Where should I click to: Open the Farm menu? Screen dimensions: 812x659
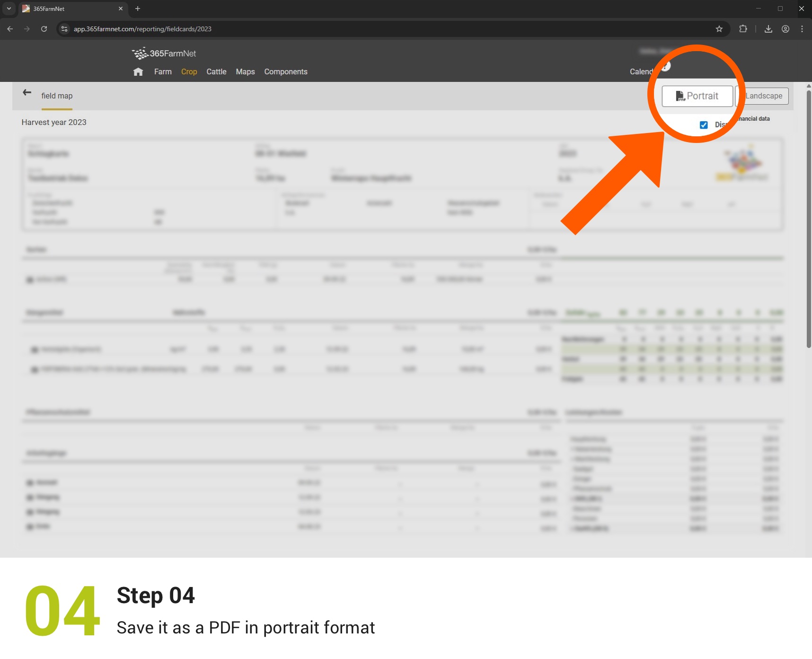coord(163,72)
